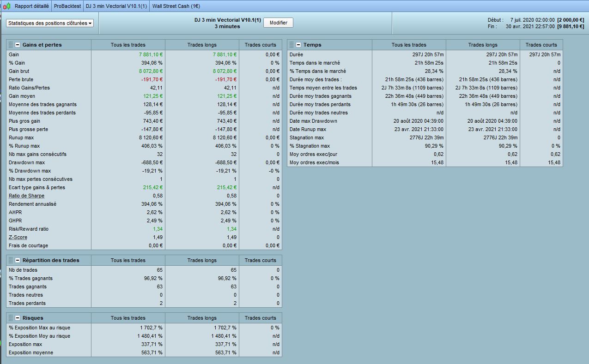589x364 pixels.
Task: Click the ending capital value 9 881,10 €
Action: coord(571,26)
